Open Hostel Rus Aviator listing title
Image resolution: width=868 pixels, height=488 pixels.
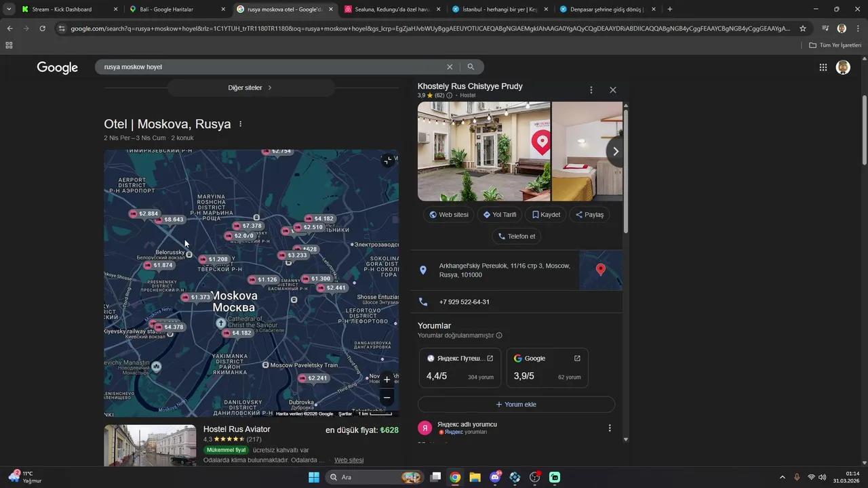237,429
